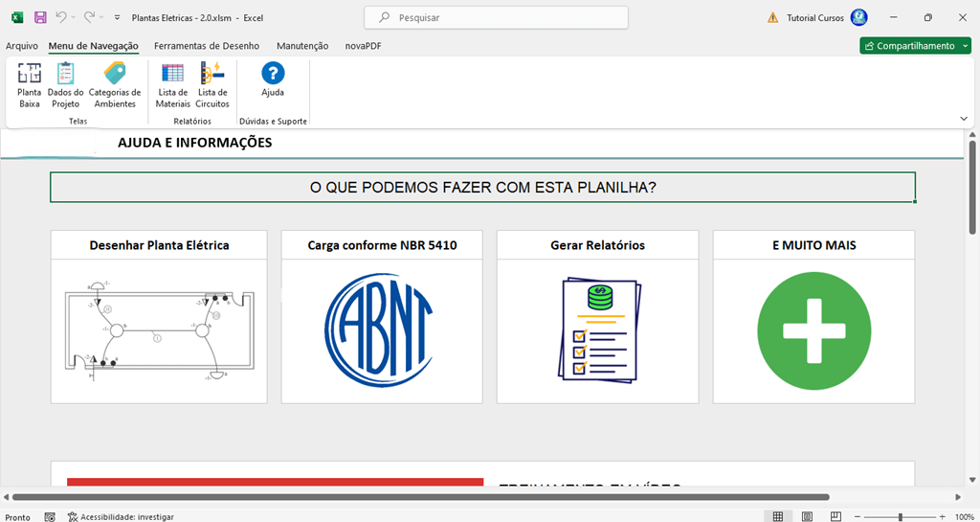Switch to Manutenção tab
The width and height of the screenshot is (980, 522).
pos(302,46)
